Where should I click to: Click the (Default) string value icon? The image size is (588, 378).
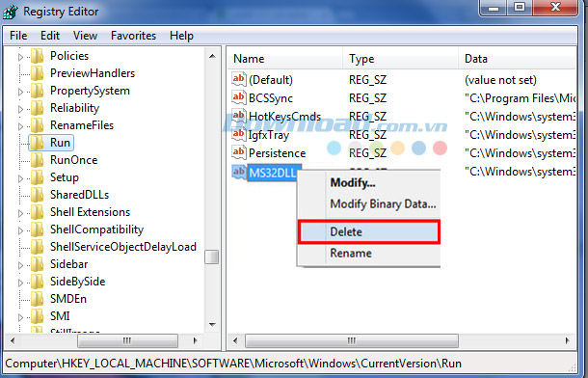[239, 79]
